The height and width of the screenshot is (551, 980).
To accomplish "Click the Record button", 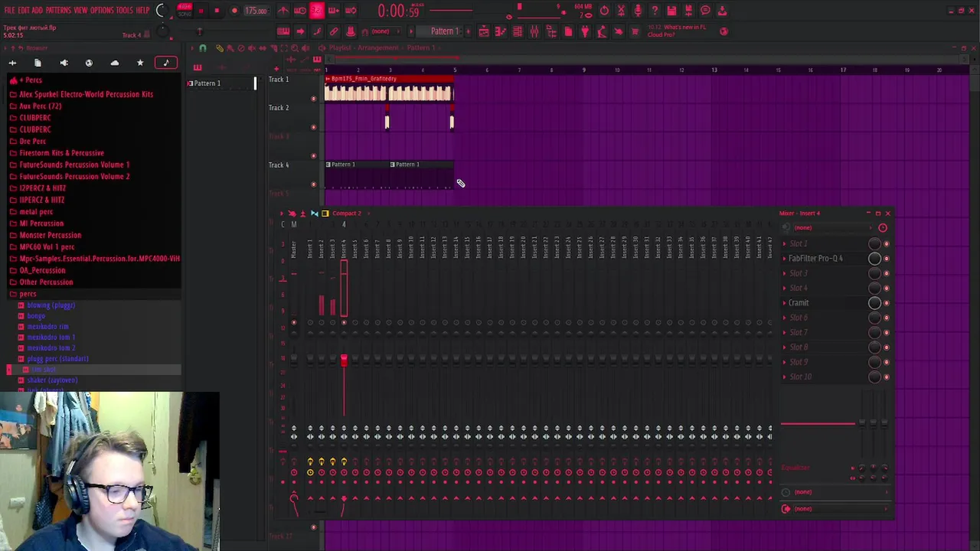I will (x=234, y=11).
